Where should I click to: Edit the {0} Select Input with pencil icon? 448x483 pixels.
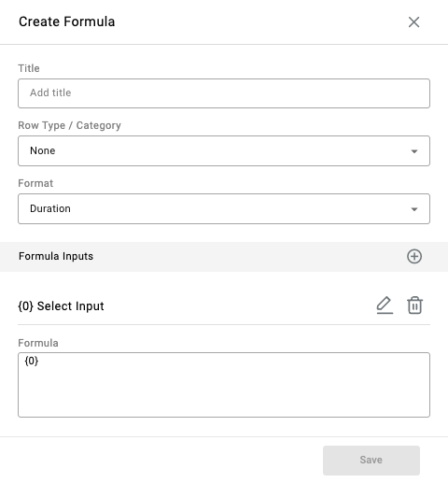tap(385, 305)
